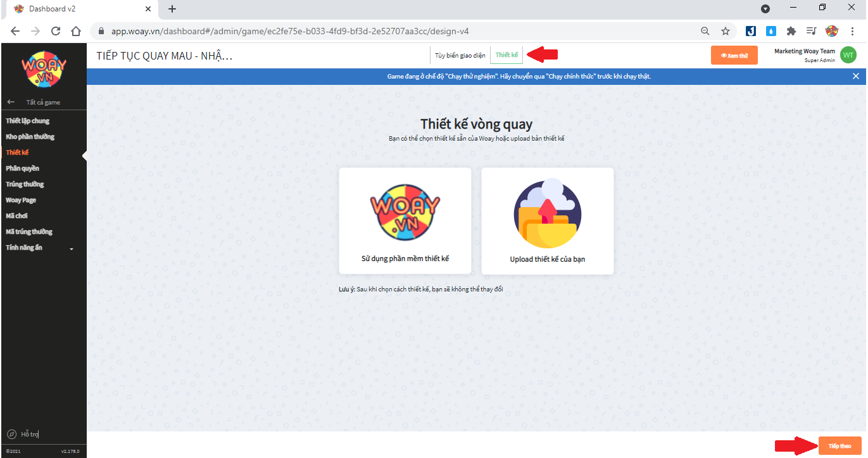Click the Woay.vn logo in sidebar

pos(44,69)
